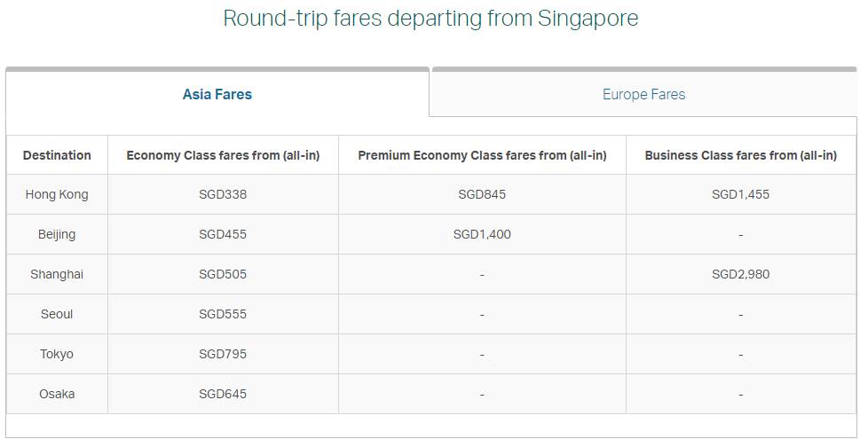This screenshot has height=447, width=868.
Task: Select the Osaka destination cell
Action: pyautogui.click(x=57, y=394)
